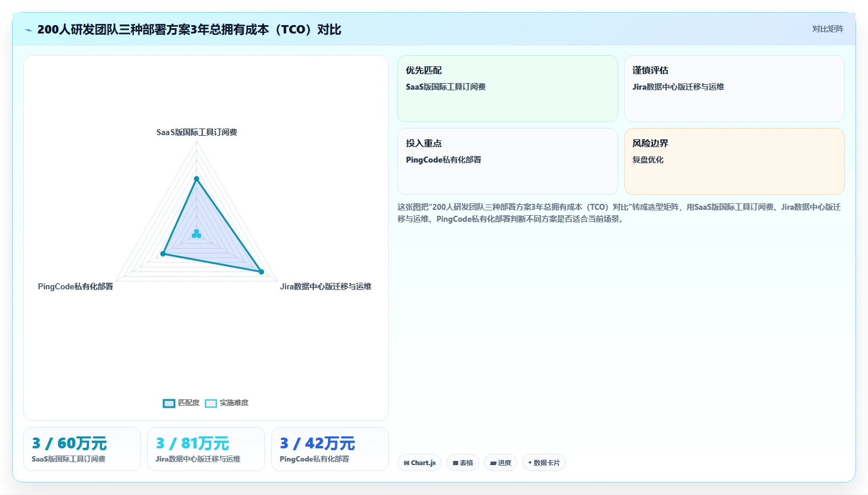Image resolution: width=868 pixels, height=495 pixels.
Task: Click the main title 200人研发团队 heading
Action: point(189,29)
